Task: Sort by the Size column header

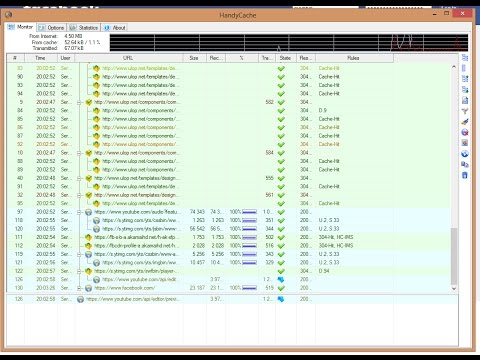Action: 194,58
